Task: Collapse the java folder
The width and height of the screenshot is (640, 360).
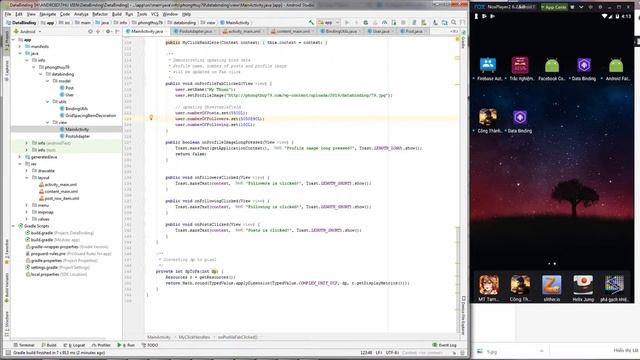Action: 20,53
